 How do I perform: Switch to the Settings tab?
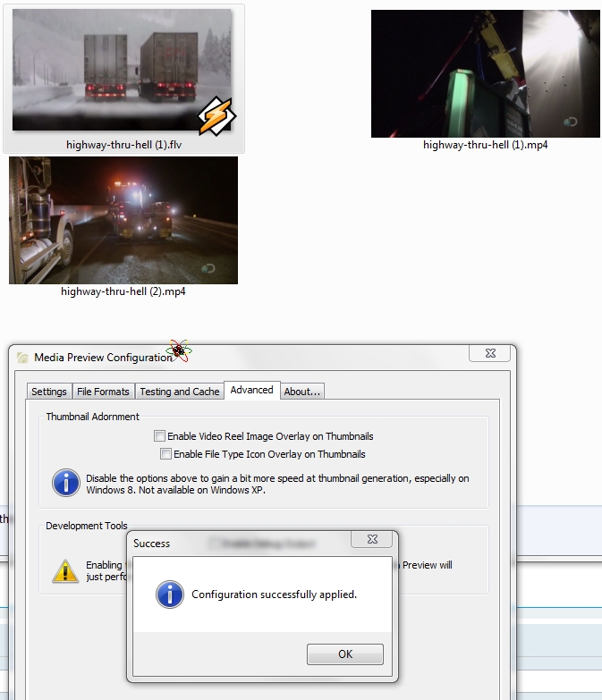[x=49, y=392]
